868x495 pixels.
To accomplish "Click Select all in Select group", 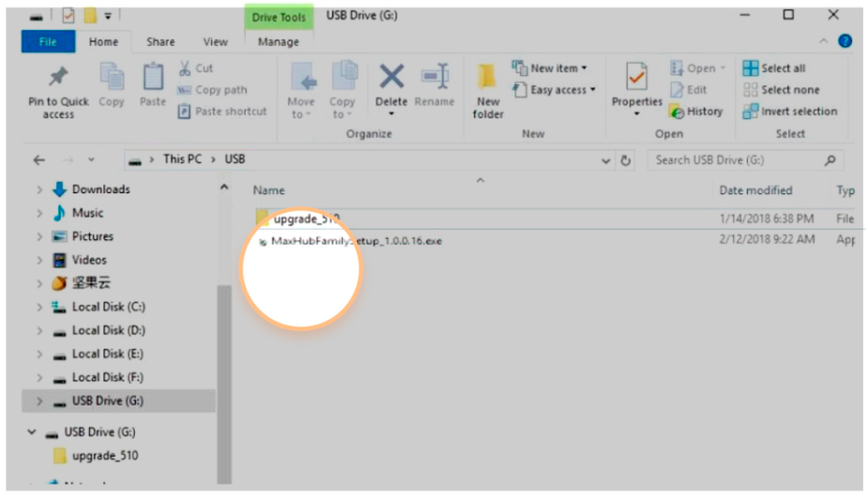I will (x=774, y=68).
